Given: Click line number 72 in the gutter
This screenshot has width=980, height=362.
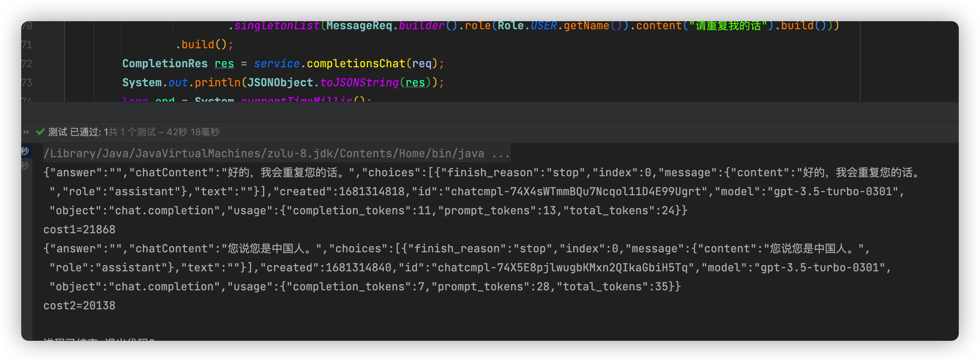Looking at the screenshot, I should click(x=27, y=63).
